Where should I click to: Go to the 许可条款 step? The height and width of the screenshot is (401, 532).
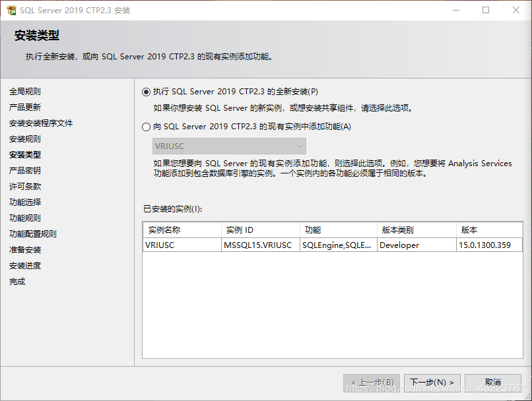25,187
